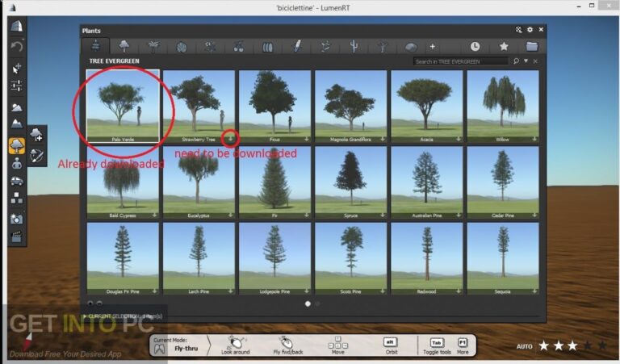
Task: Select the hedge category icon
Action: click(x=268, y=47)
